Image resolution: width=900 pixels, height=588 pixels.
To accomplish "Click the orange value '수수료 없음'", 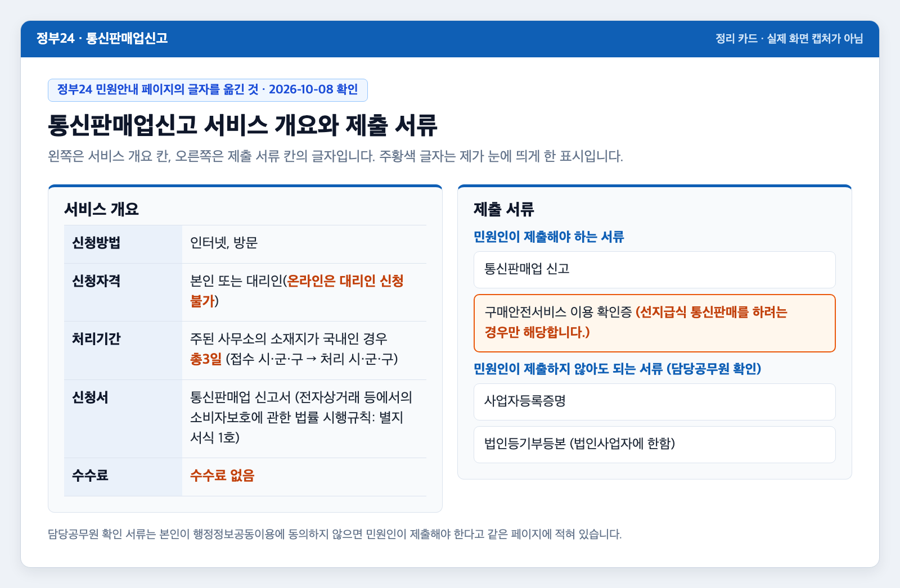I will [x=222, y=476].
